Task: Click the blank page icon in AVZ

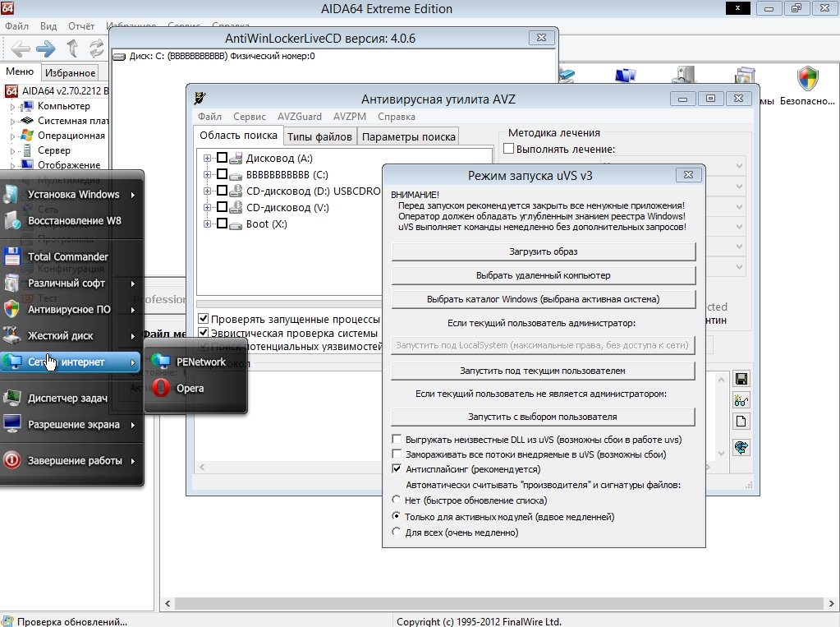Action: [741, 422]
